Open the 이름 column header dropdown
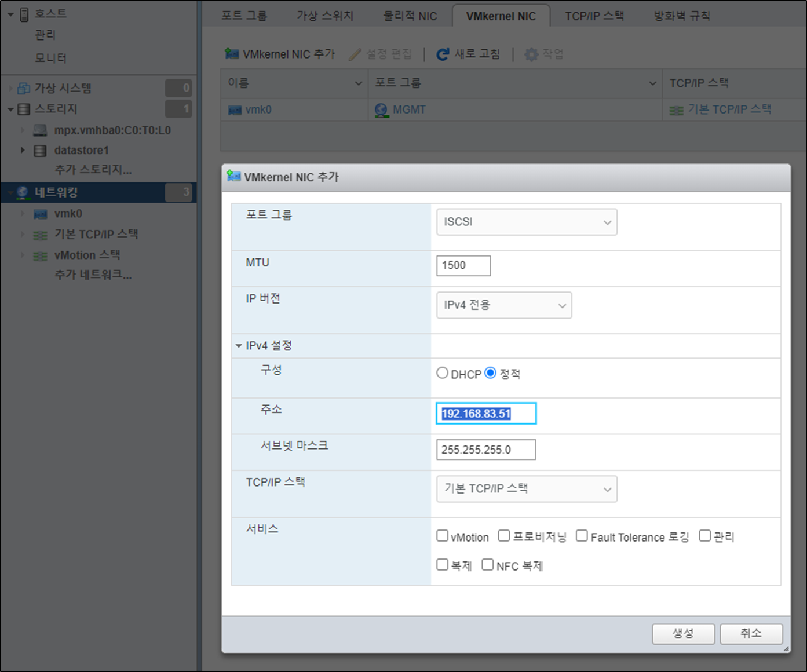Image resolution: width=807 pixels, height=672 pixels. pyautogui.click(x=358, y=83)
